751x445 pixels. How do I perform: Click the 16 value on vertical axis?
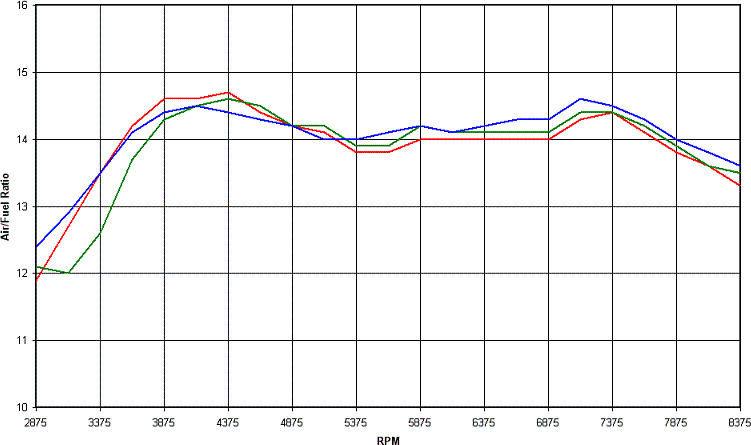click(x=23, y=6)
